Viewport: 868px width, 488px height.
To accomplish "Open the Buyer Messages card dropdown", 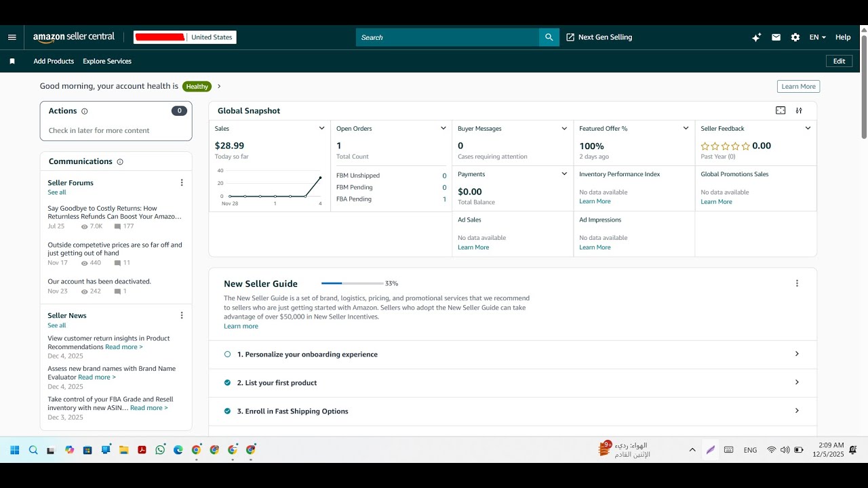I will coord(564,128).
